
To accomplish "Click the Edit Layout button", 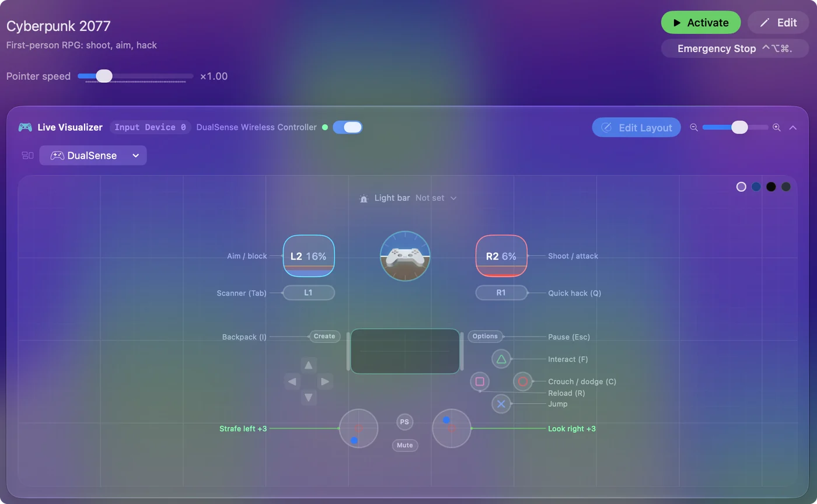I will pyautogui.click(x=636, y=128).
